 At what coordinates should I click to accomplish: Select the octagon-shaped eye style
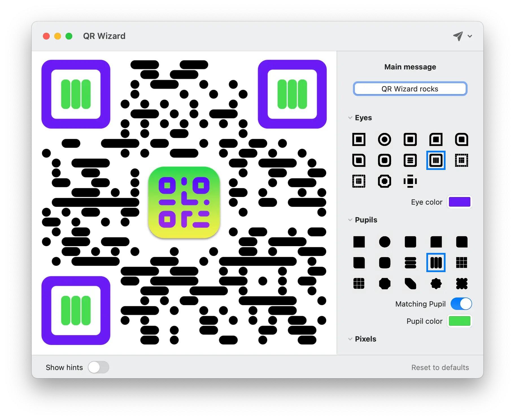pos(384,181)
